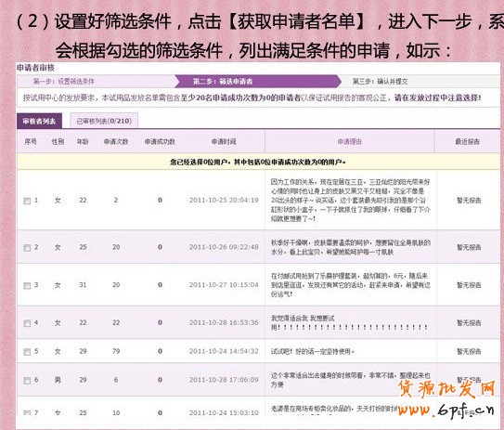
Task: Click the 申请理由 column header
Action: (x=350, y=141)
